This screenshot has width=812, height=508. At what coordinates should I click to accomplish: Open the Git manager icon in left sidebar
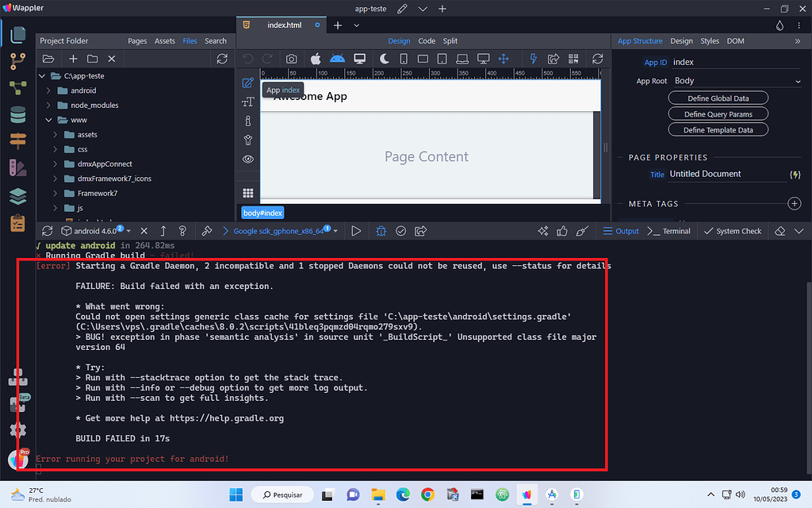coord(18,61)
